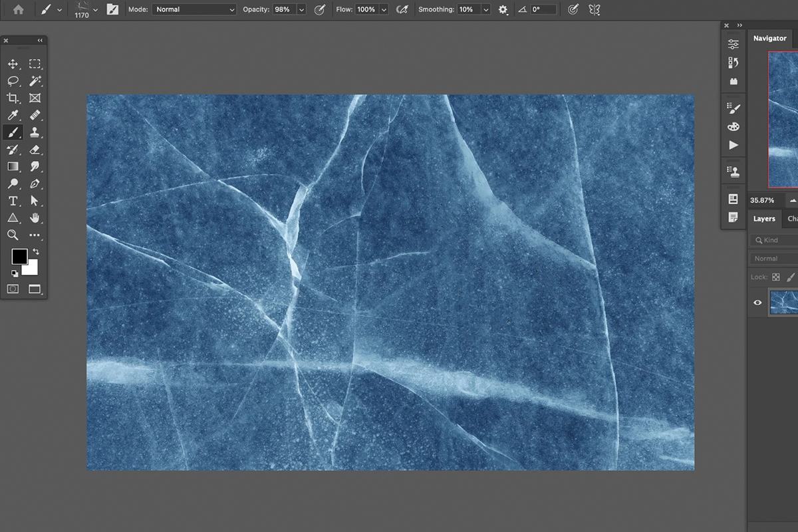Image resolution: width=798 pixels, height=532 pixels.
Task: Open the Swatches palette panel icon
Action: 733,126
